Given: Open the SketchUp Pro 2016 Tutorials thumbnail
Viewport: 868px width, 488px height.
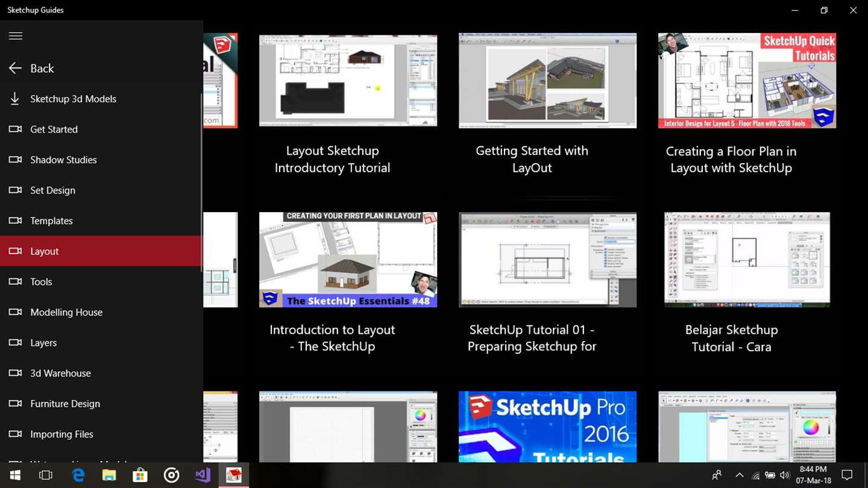Looking at the screenshot, I should point(547,427).
